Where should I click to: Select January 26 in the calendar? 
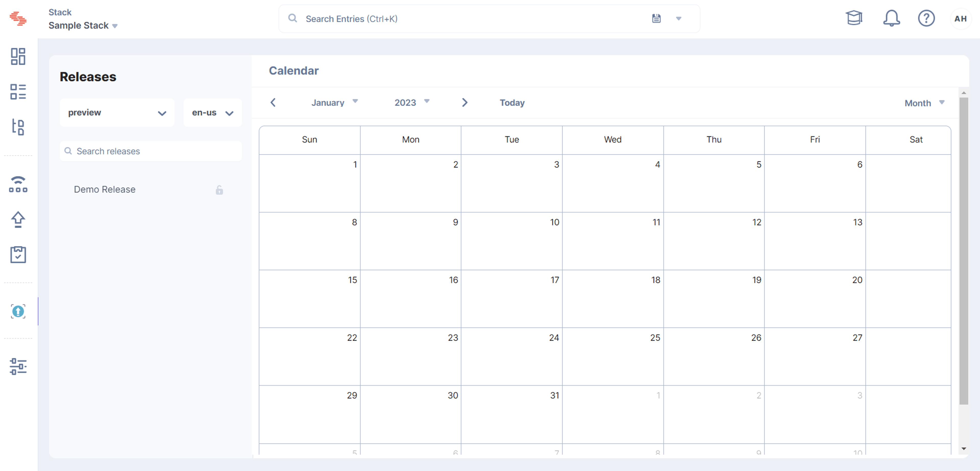click(x=714, y=357)
